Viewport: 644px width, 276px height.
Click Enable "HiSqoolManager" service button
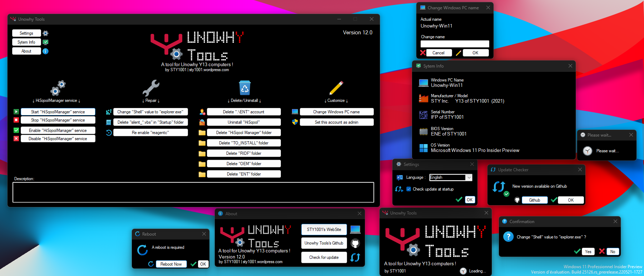(58, 130)
